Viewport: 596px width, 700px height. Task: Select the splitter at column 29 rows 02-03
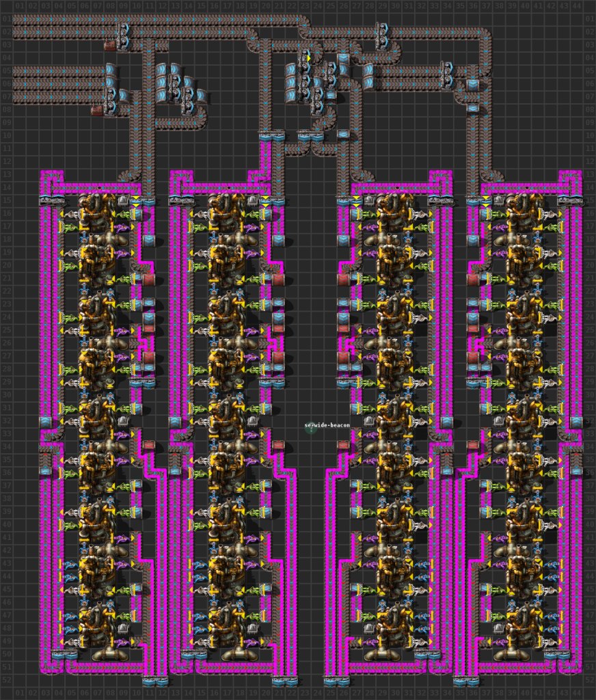(382, 37)
